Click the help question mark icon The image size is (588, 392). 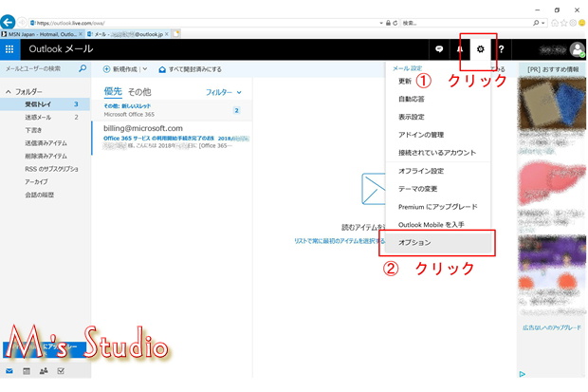pyautogui.click(x=501, y=49)
